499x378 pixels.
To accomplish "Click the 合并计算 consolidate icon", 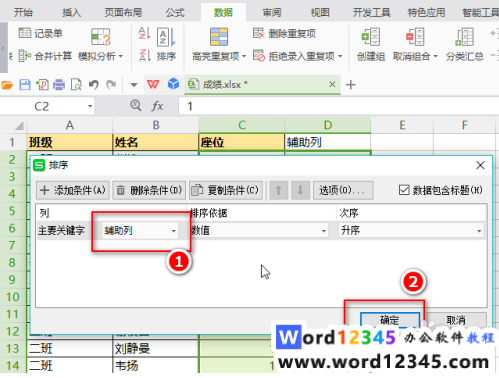I will pyautogui.click(x=25, y=56).
